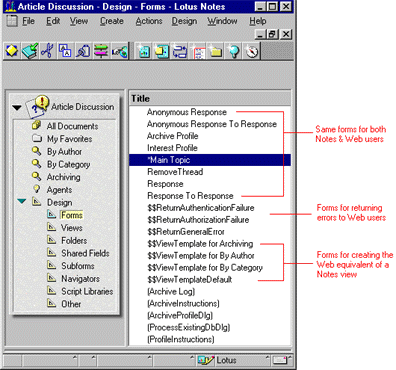Open the Help menu
The height and width of the screenshot is (370, 396).
258,21
